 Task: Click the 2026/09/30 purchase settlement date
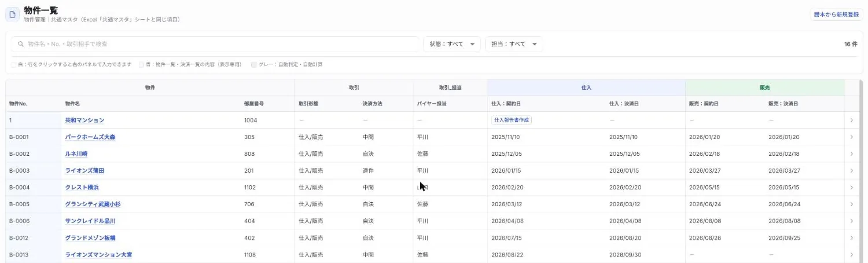click(625, 255)
